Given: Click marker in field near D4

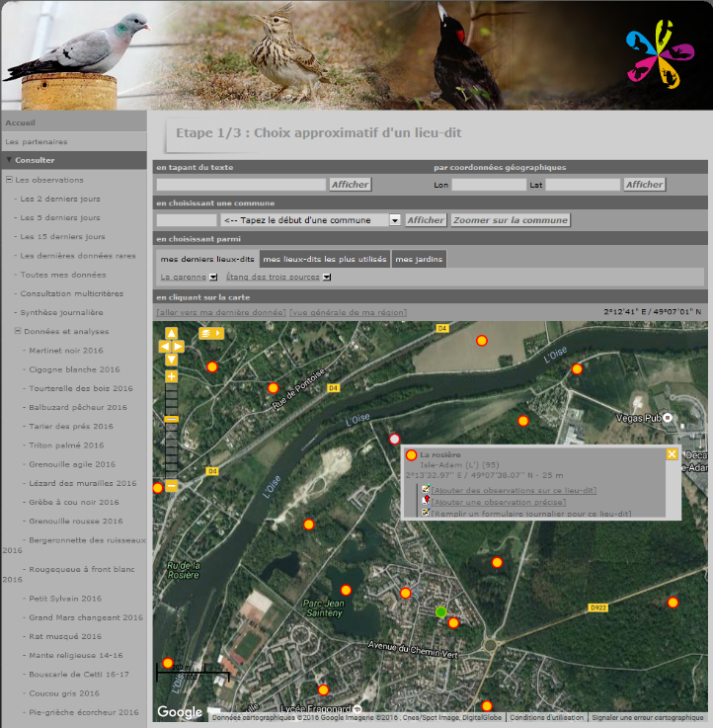Looking at the screenshot, I should [x=482, y=341].
